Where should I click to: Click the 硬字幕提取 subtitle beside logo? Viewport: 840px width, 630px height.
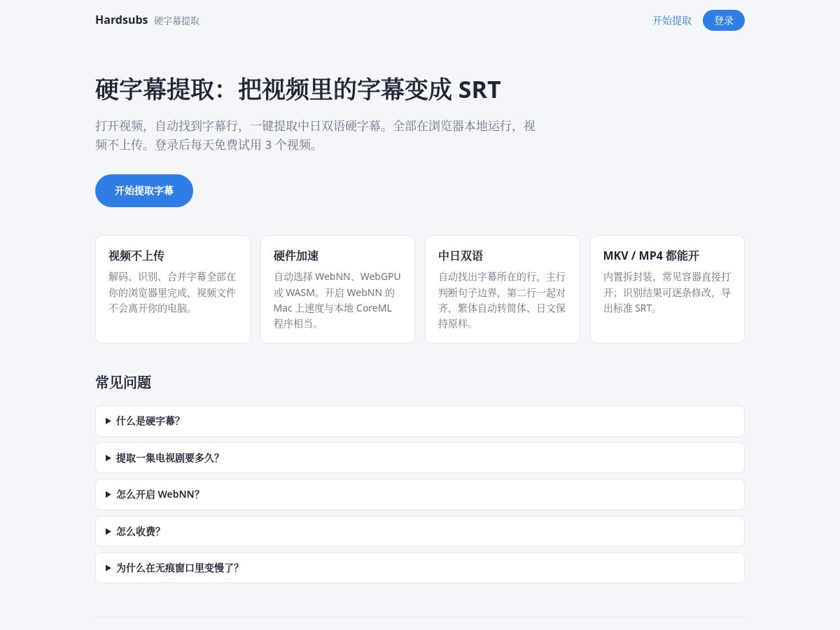176,21
